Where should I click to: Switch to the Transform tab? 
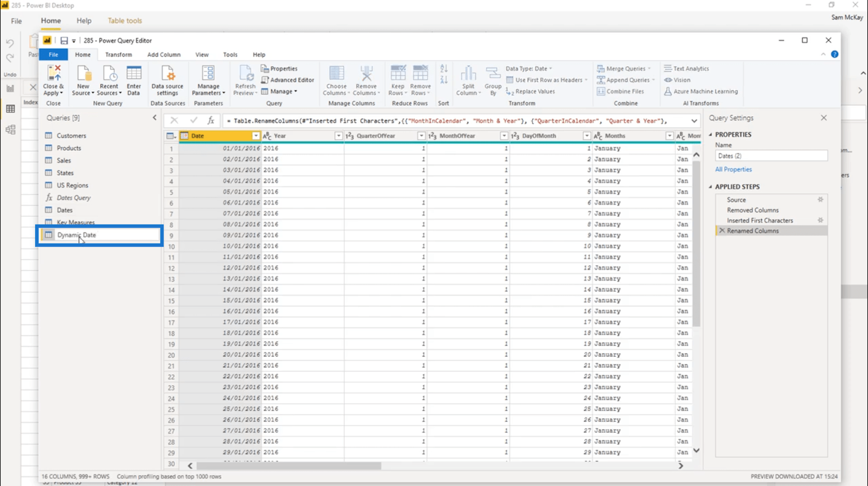pos(118,55)
